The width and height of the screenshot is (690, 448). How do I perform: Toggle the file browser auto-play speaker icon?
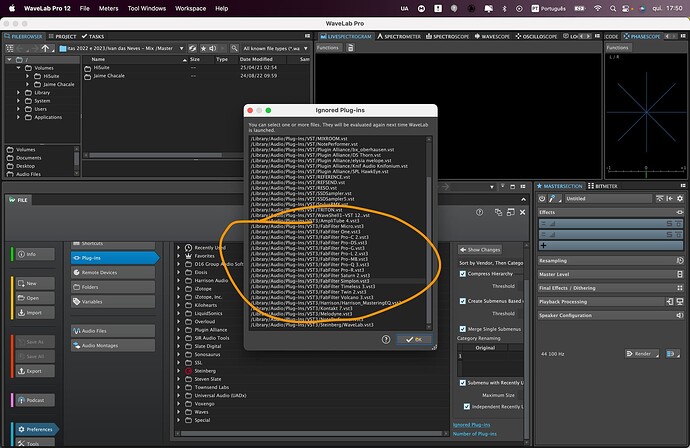[x=213, y=48]
